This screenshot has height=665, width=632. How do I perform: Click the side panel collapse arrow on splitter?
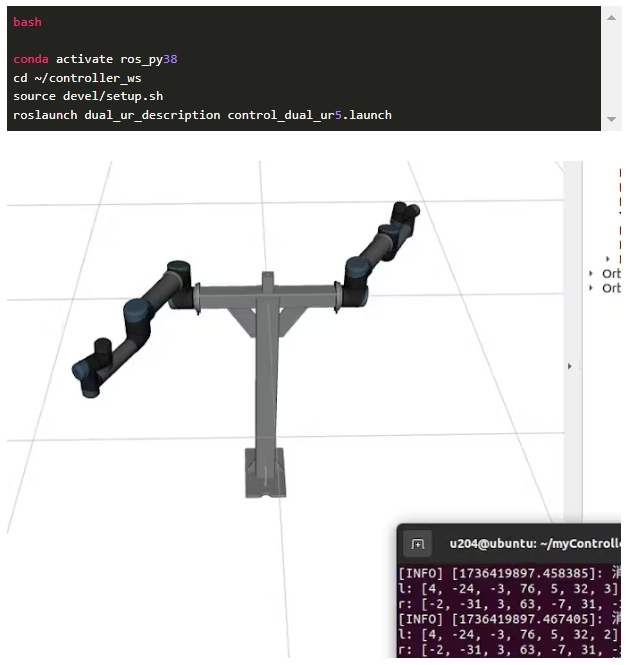(570, 367)
